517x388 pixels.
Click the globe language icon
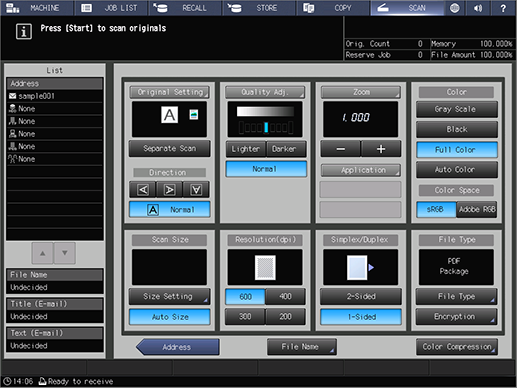pyautogui.click(x=455, y=8)
